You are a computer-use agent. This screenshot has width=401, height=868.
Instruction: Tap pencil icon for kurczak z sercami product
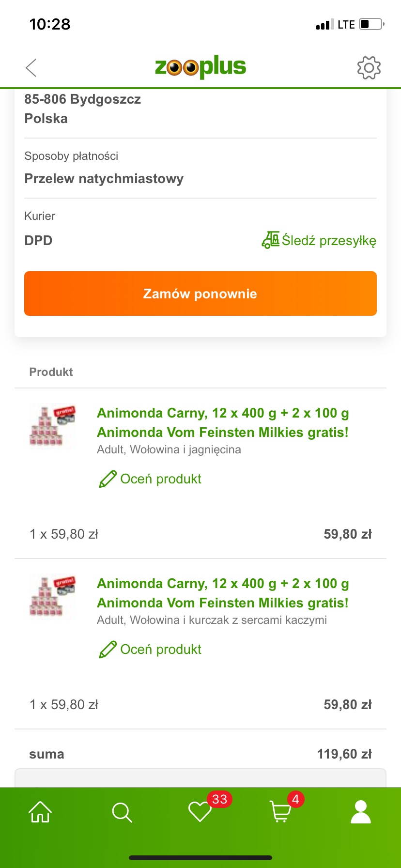click(108, 649)
